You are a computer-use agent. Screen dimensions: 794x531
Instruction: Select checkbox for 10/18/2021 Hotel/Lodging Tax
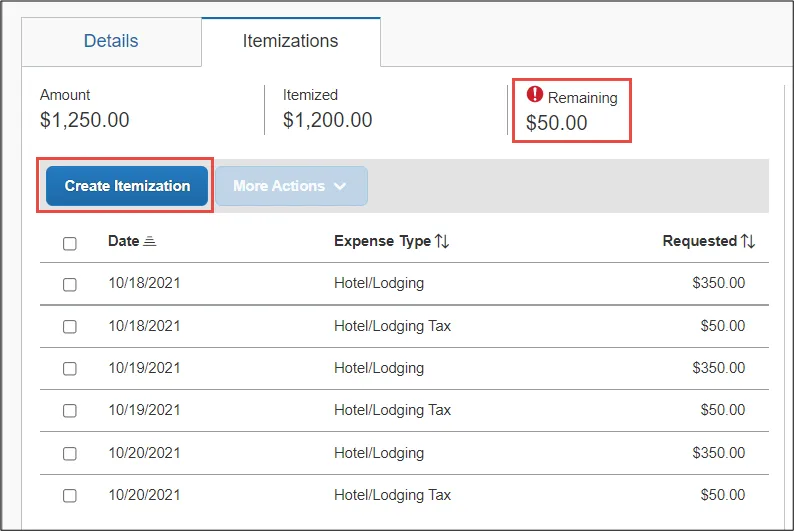70,326
